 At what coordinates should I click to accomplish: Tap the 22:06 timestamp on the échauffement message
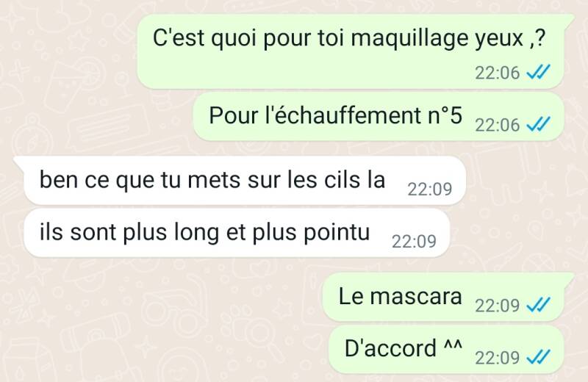tap(498, 125)
